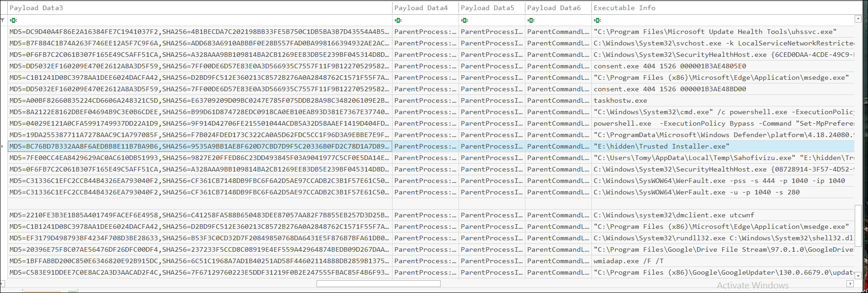
Task: Click the filter condition icon under Payload Data6
Action: pos(531,20)
